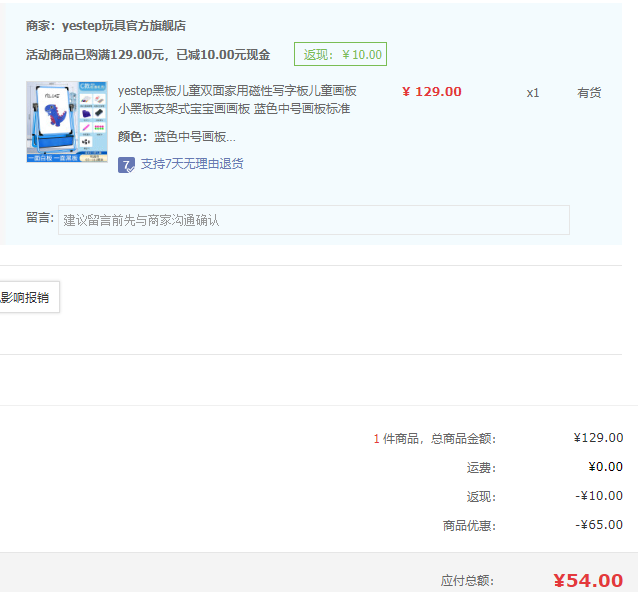This screenshot has width=638, height=592.
Task: Click the green 返现 ¥10.00 badge
Action: (340, 55)
